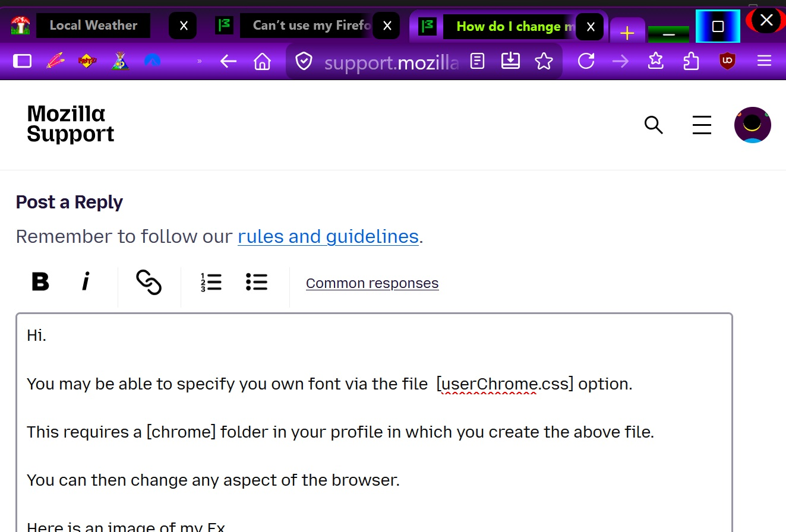Click the misspelled word userChrome in the reply

point(490,384)
